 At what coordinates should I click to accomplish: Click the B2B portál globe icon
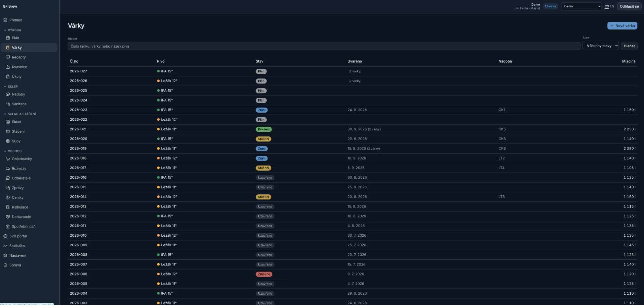[x=5, y=236]
